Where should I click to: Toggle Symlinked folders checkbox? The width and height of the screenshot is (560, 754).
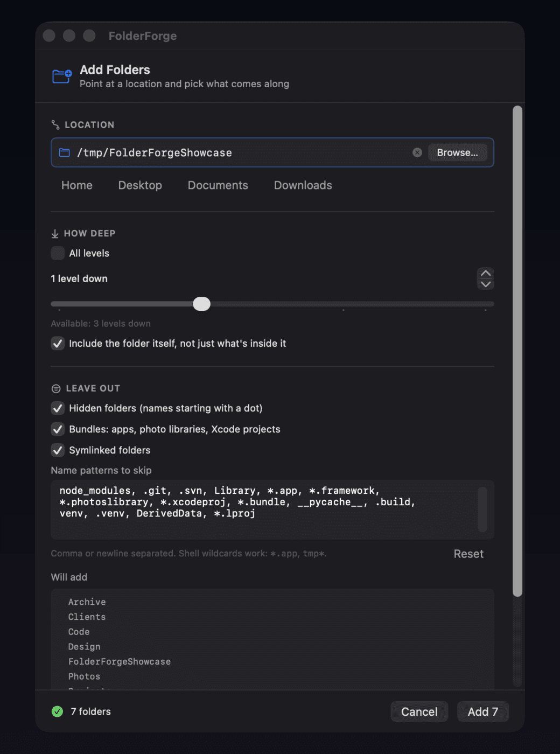58,450
